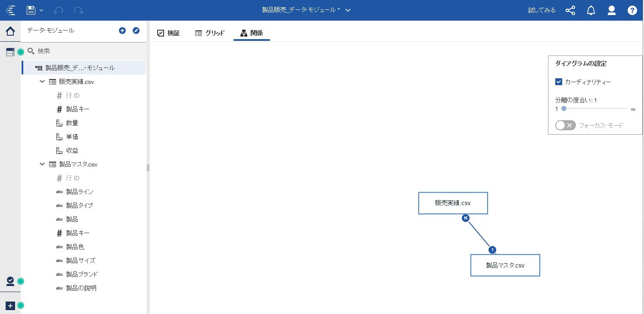Go to the home icon in sidebar

pos(10,31)
